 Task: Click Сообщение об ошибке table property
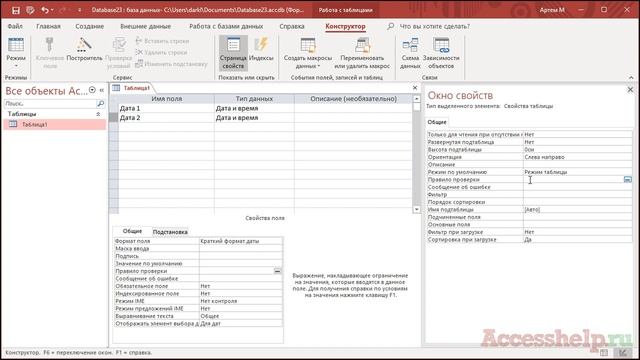click(x=578, y=187)
